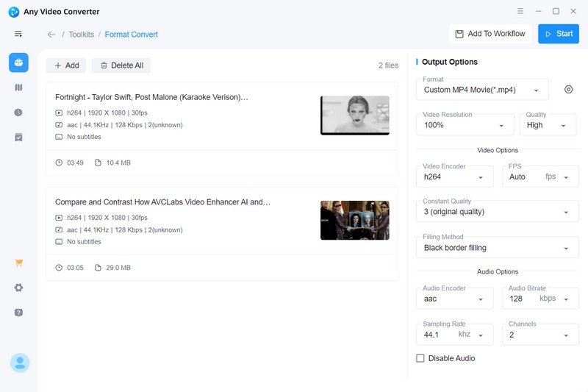This screenshot has width=588, height=392.
Task: Click file size icon beside 10.4 MB
Action: [98, 163]
